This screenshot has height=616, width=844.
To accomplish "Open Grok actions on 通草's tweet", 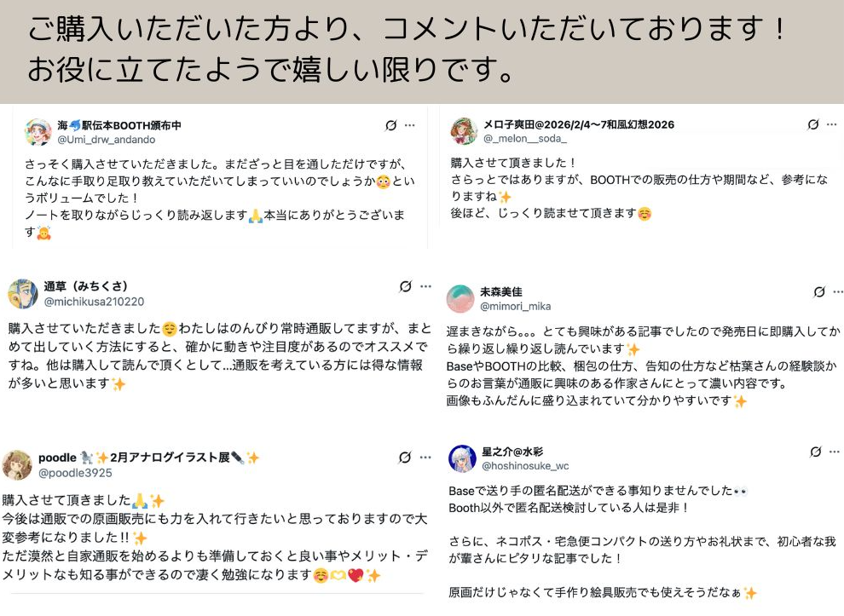I will coord(406,287).
